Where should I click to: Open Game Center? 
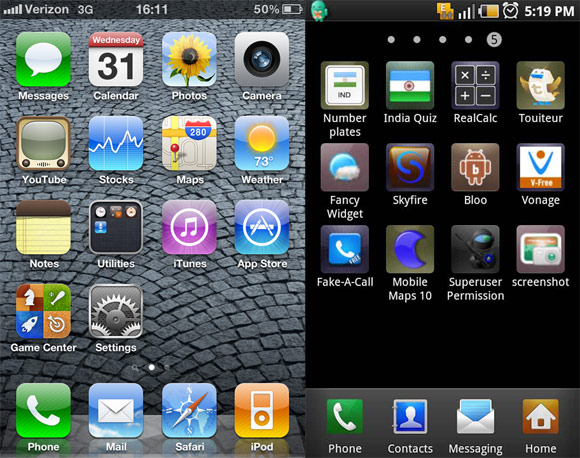pyautogui.click(x=43, y=311)
